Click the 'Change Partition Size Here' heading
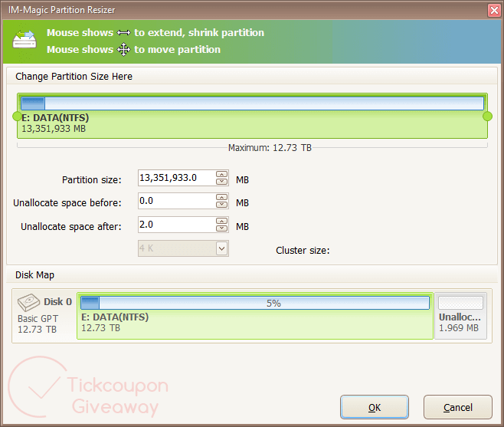Image resolution: width=504 pixels, height=427 pixels. click(x=74, y=77)
